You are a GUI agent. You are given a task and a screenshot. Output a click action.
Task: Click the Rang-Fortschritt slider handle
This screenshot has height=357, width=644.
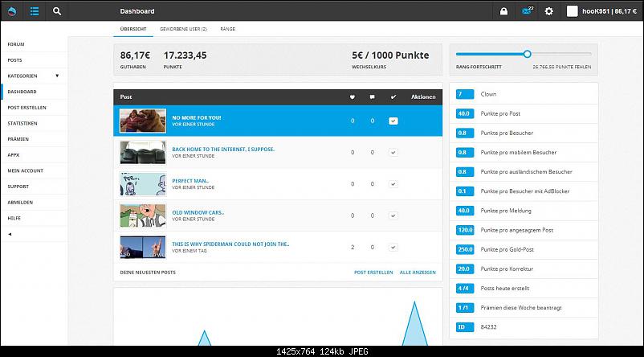527,54
